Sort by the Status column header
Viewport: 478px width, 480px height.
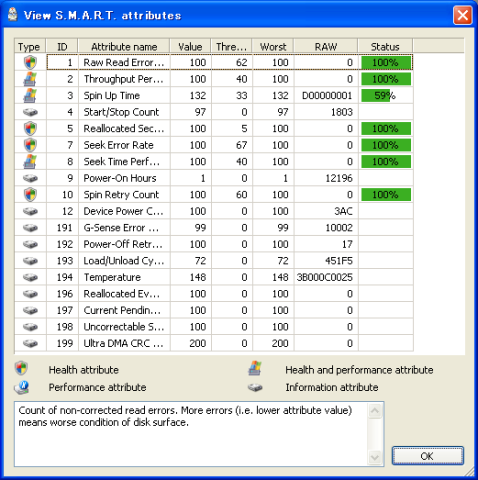coord(385,46)
